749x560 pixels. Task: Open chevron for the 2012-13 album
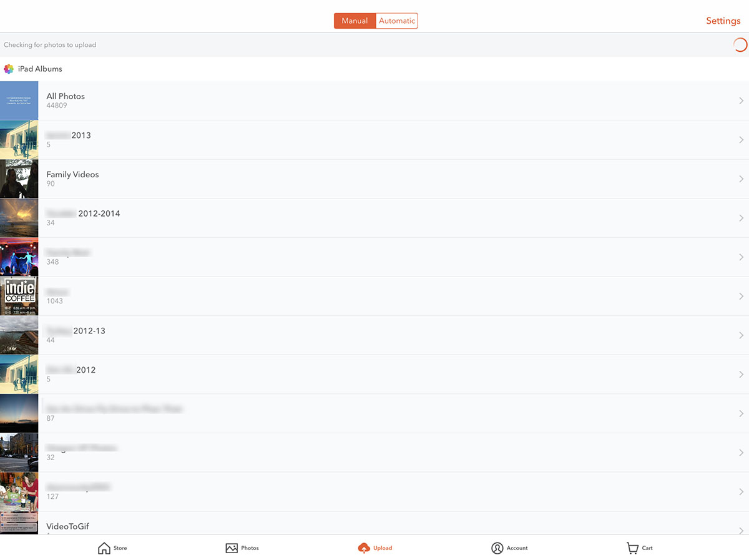click(x=741, y=335)
